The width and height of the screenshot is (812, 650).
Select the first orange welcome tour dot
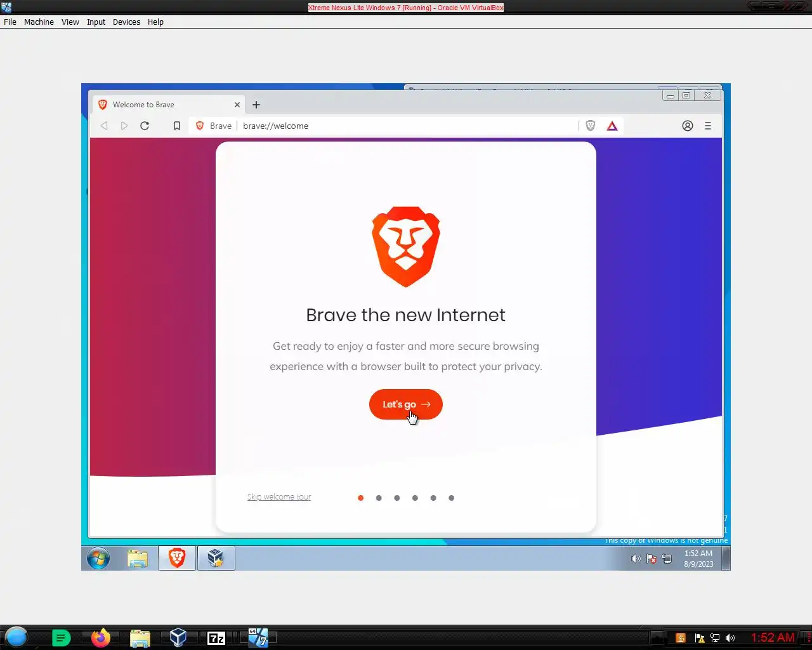360,498
